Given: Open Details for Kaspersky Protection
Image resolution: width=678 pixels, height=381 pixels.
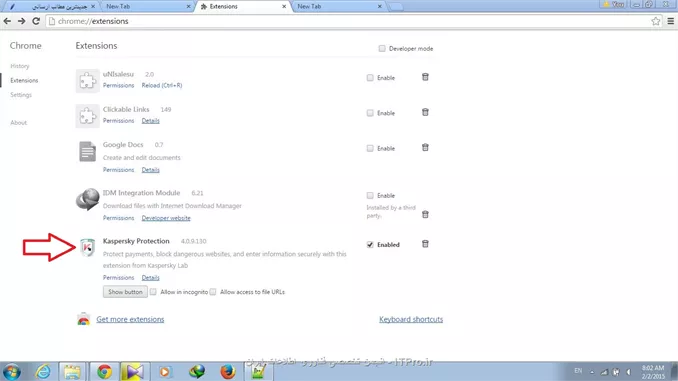Looking at the screenshot, I should click(150, 278).
